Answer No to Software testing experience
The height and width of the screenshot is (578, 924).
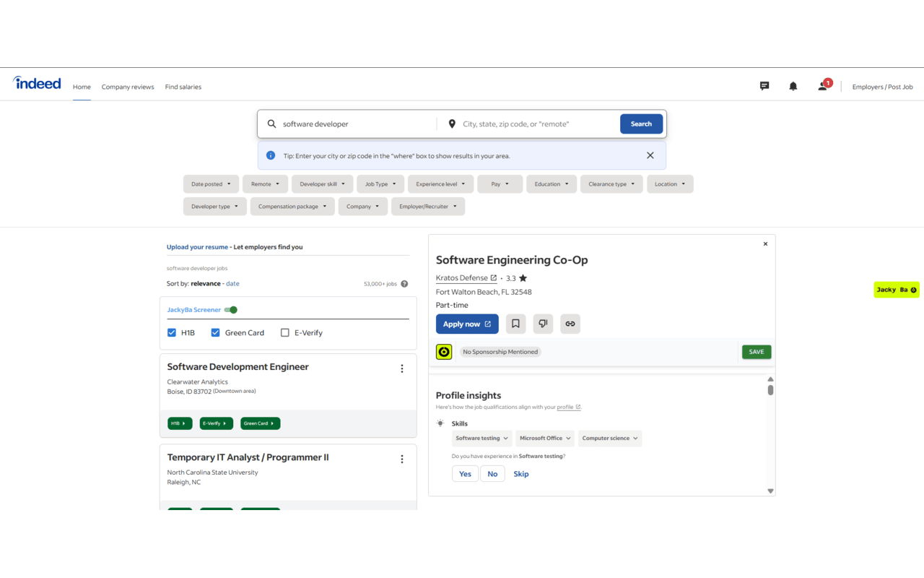click(x=492, y=474)
